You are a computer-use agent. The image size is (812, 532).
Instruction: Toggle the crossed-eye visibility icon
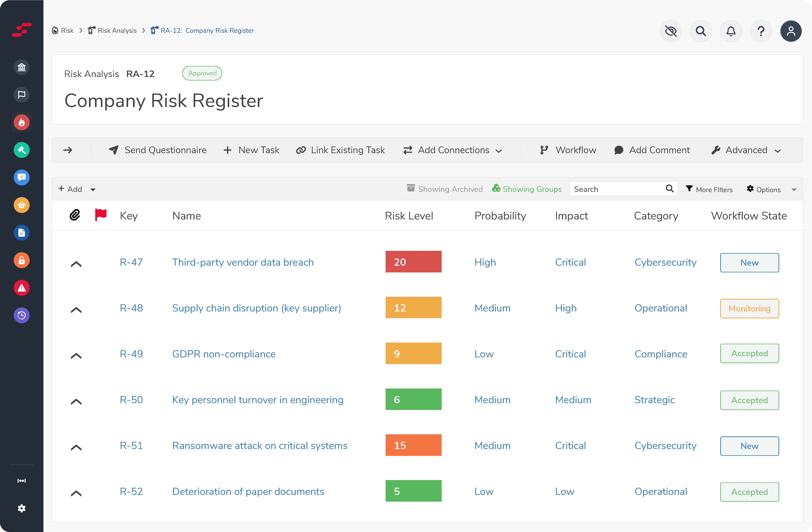click(670, 31)
